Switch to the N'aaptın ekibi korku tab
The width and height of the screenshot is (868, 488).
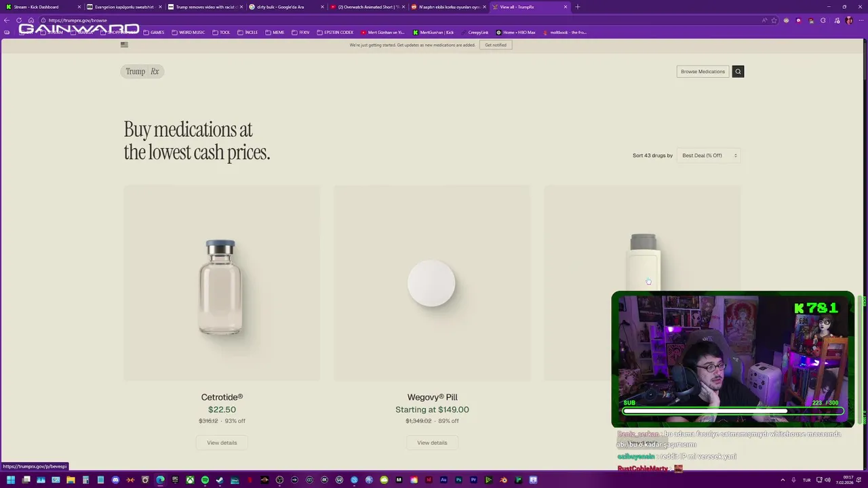tap(448, 7)
